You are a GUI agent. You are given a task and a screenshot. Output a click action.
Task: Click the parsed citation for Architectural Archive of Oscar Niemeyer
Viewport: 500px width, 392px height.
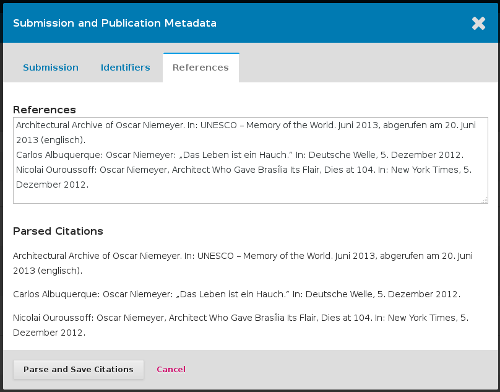[243, 263]
